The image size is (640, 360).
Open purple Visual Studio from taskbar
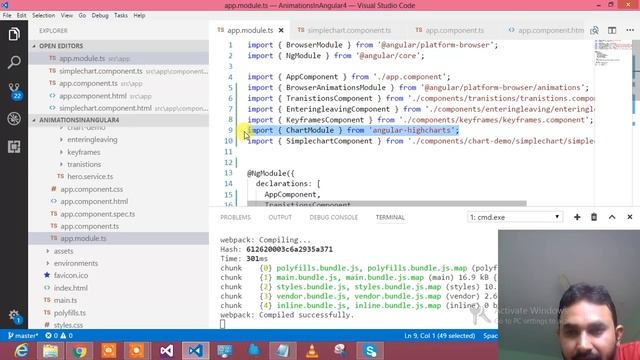tap(167, 351)
